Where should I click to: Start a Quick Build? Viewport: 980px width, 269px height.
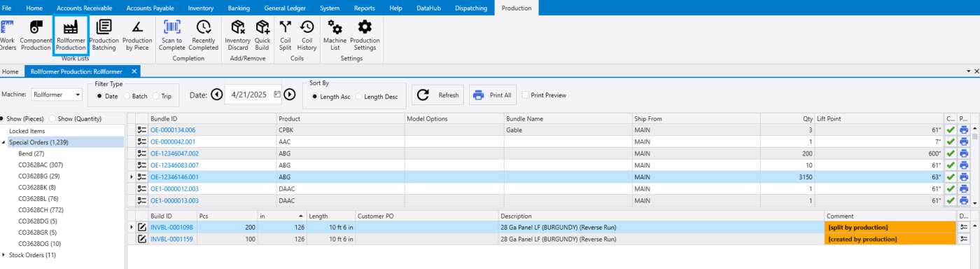pos(262,34)
